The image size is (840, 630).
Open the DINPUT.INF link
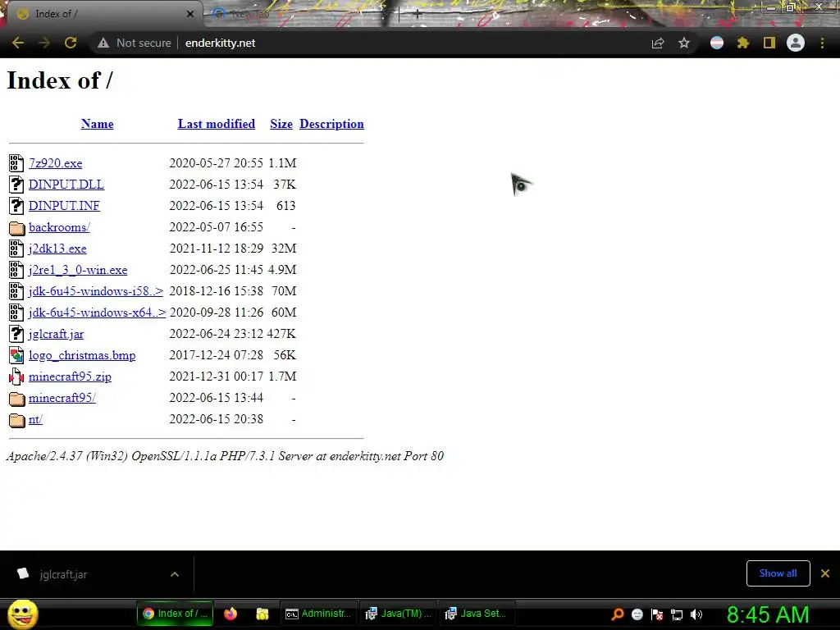(64, 206)
